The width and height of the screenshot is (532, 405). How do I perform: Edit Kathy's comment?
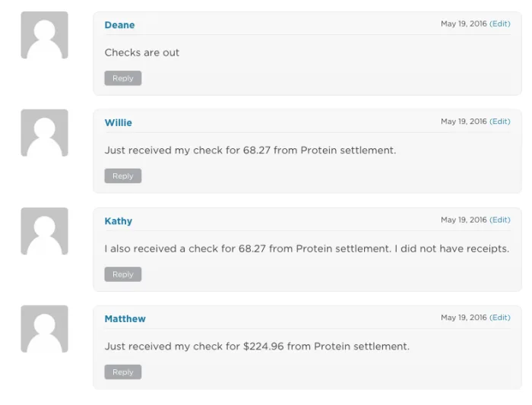[x=500, y=220]
